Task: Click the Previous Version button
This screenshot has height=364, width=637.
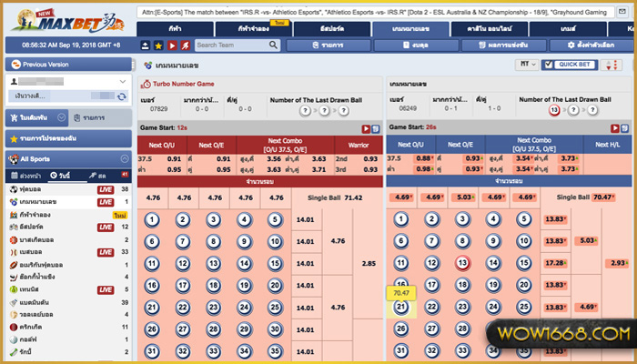Action: tap(67, 65)
